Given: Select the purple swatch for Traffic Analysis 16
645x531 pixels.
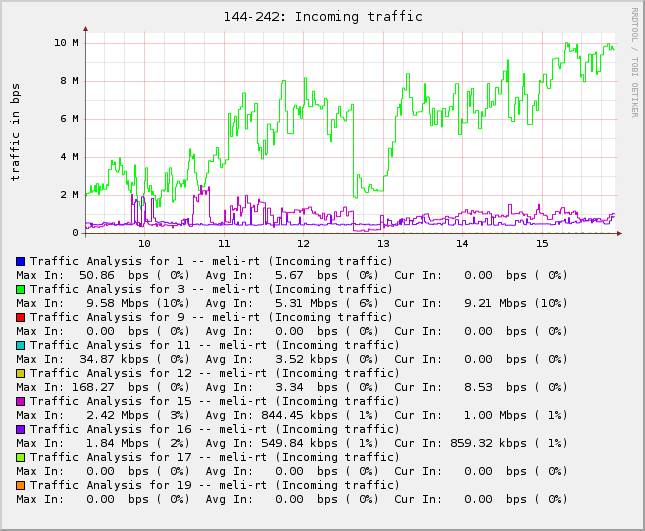Looking at the screenshot, I should [x=21, y=429].
